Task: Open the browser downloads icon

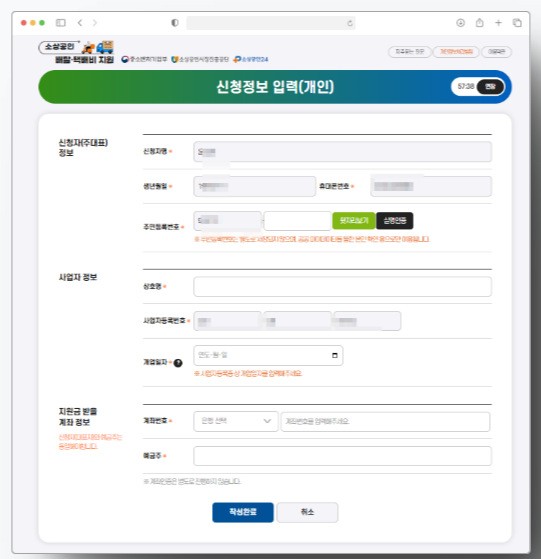Action: (x=460, y=23)
